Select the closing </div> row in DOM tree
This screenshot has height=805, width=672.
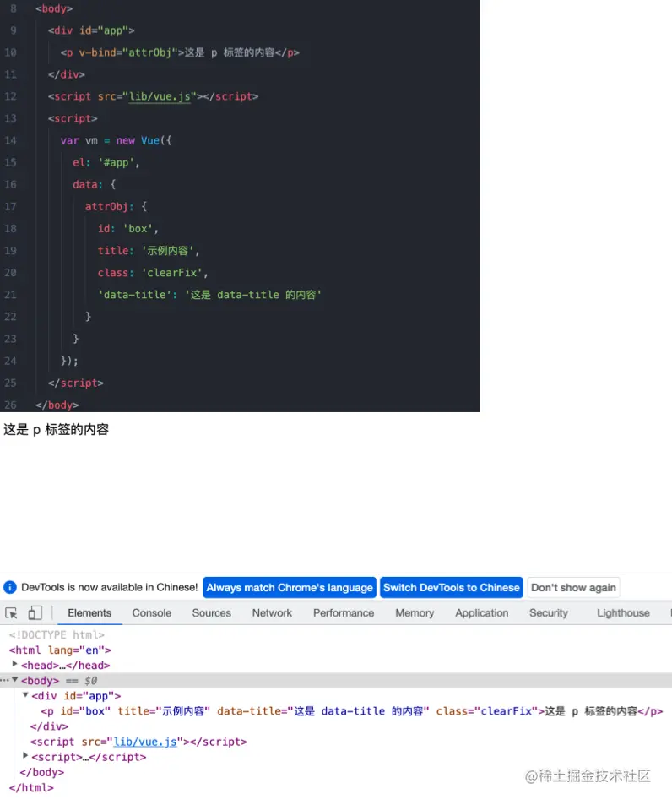click(x=49, y=726)
